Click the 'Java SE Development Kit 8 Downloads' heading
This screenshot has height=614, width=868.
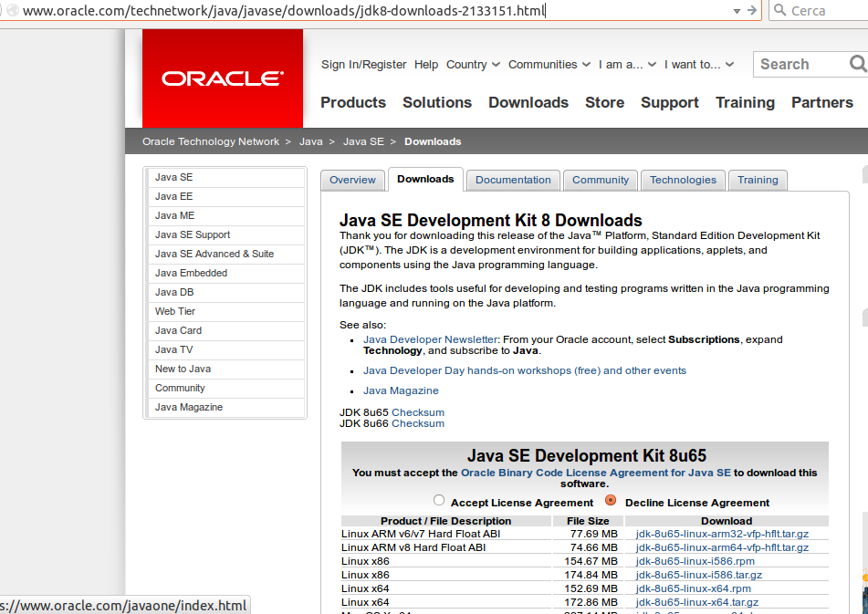click(490, 220)
